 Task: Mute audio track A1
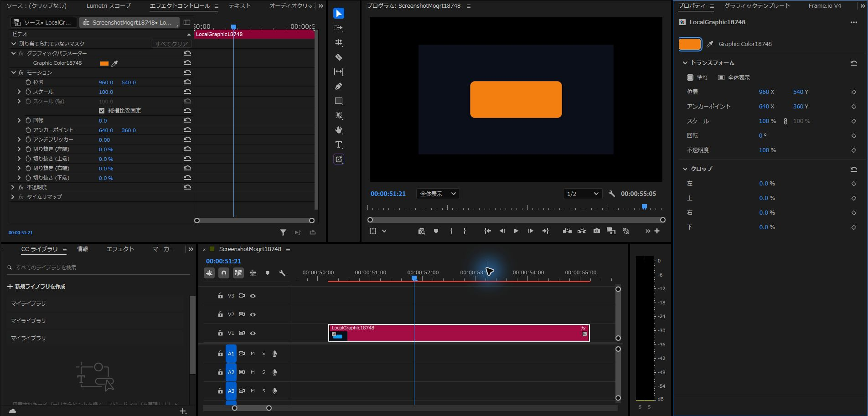tap(253, 354)
